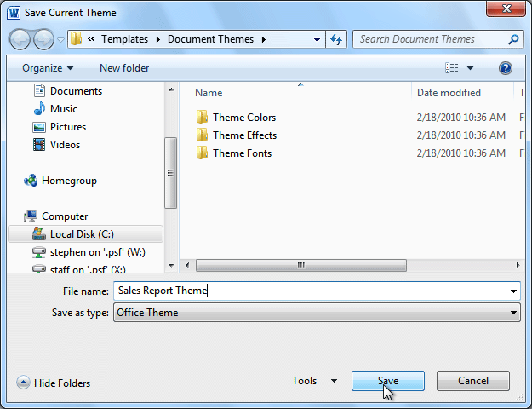Select Templates in the address path
Screen dimensions: 532x409
coord(124,39)
